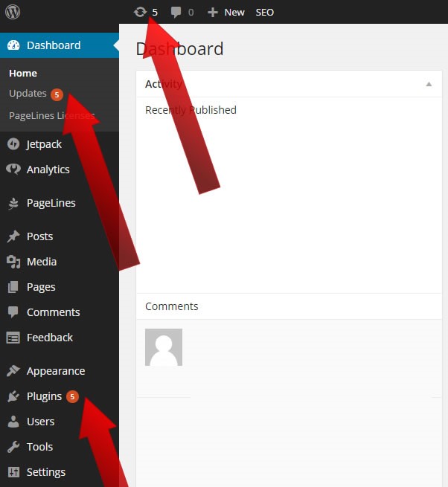Image resolution: width=448 pixels, height=487 pixels.
Task: Click the Posts pushpin icon
Action: [13, 236]
